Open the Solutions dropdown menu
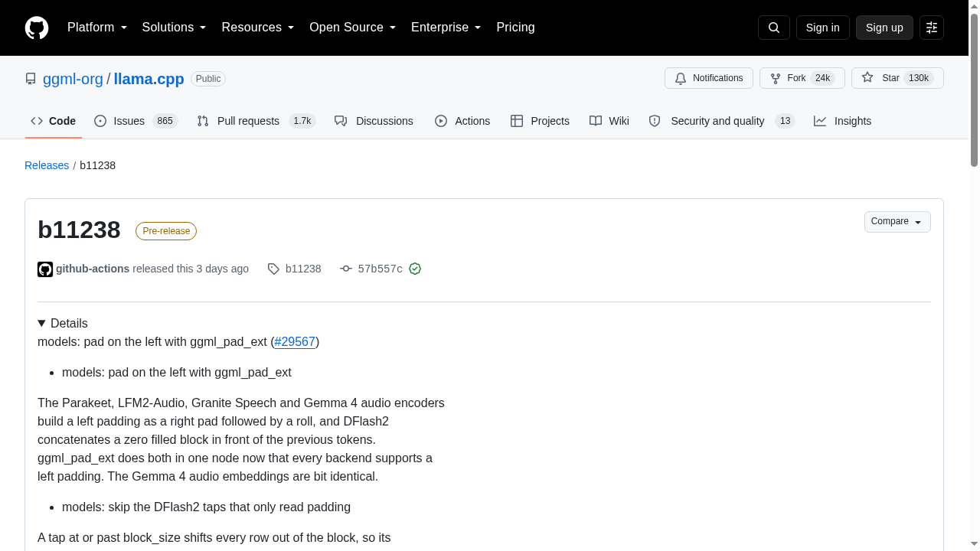The height and width of the screenshot is (551, 980). coord(175,28)
